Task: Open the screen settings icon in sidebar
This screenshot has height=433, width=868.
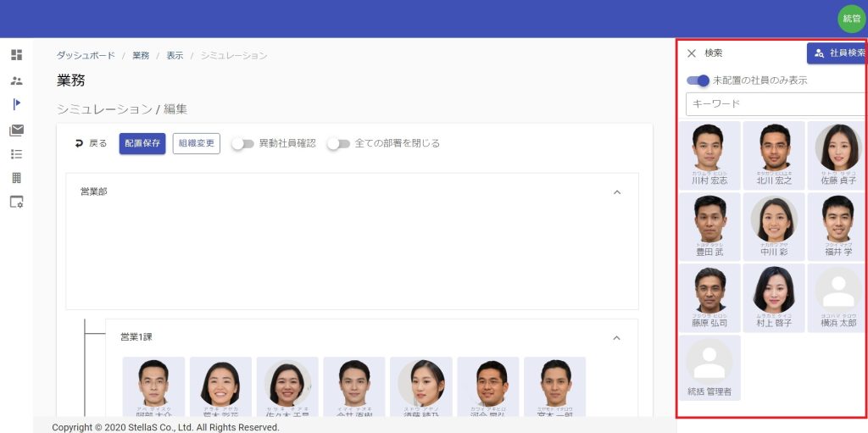Action: click(16, 203)
